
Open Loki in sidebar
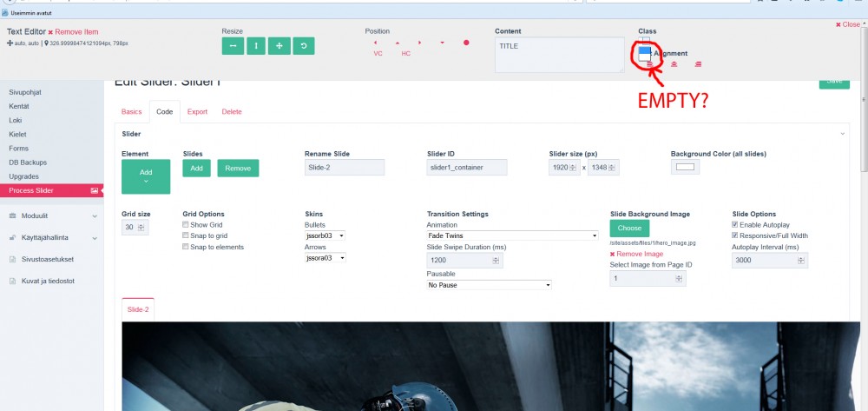pos(15,120)
